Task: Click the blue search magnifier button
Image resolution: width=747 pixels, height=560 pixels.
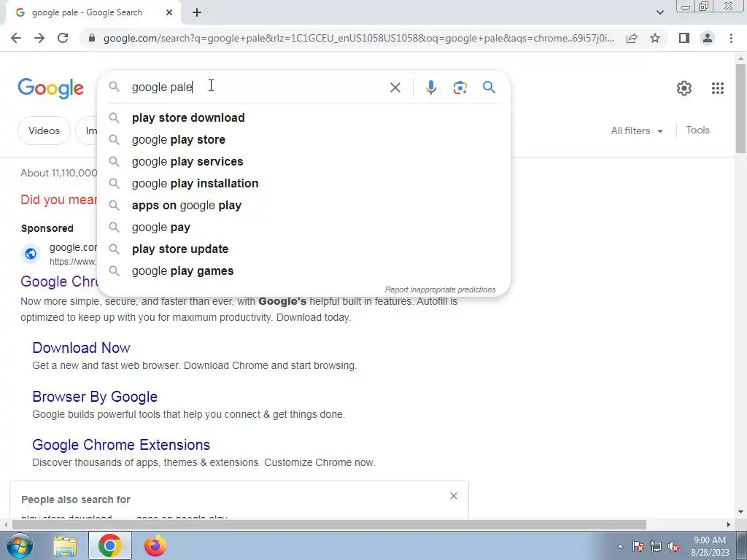Action: tap(489, 87)
